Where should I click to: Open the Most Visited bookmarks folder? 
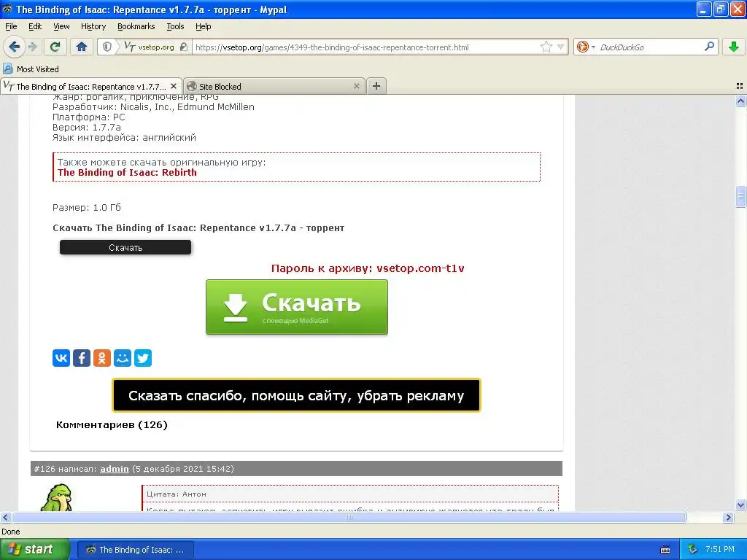[31, 69]
